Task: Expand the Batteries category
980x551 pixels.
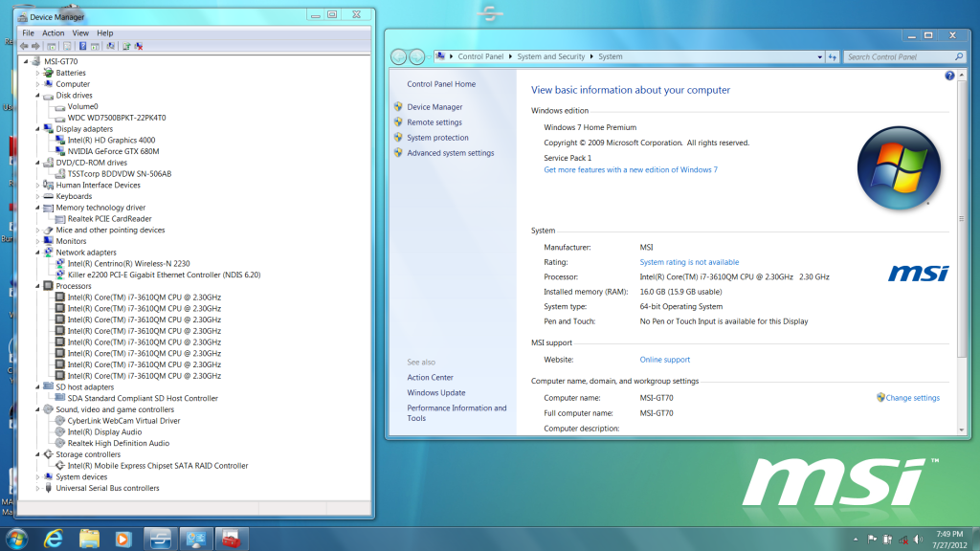Action: 38,73
